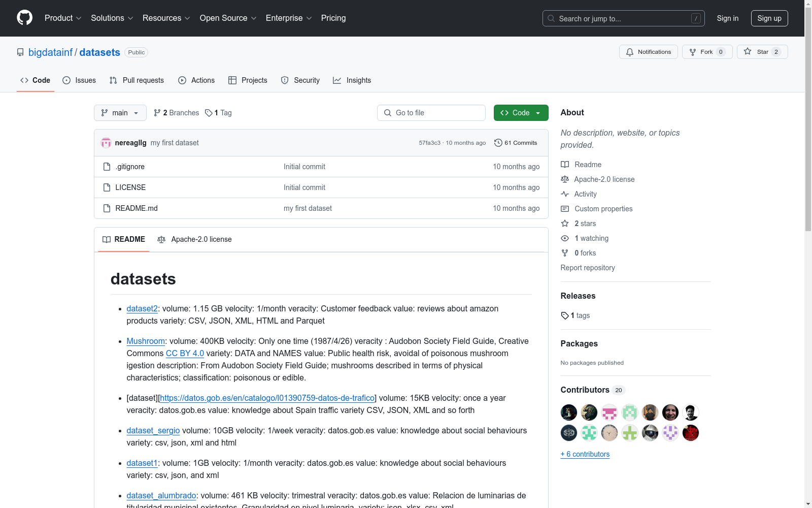Click the Sign up button
812x508 pixels.
click(x=769, y=18)
